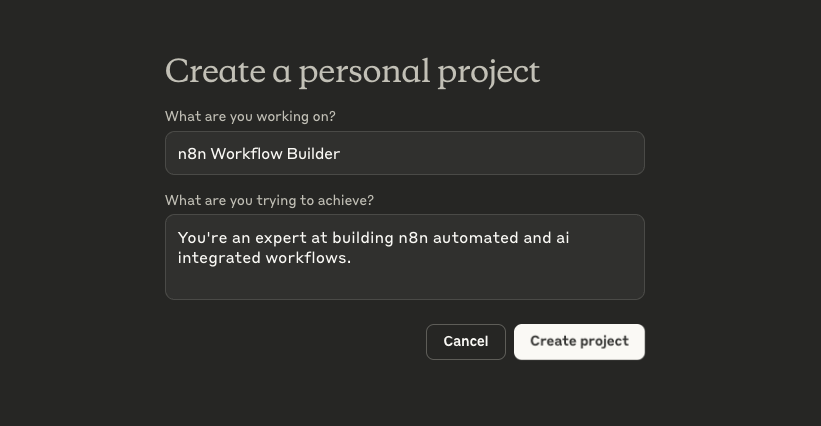
Task: Click 'integrated workflows.' in the description box
Action: 264,258
